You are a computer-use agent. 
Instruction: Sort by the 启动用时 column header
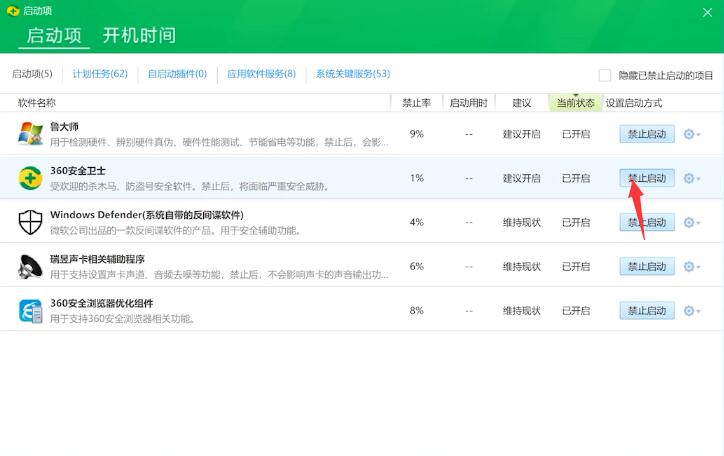point(469,103)
